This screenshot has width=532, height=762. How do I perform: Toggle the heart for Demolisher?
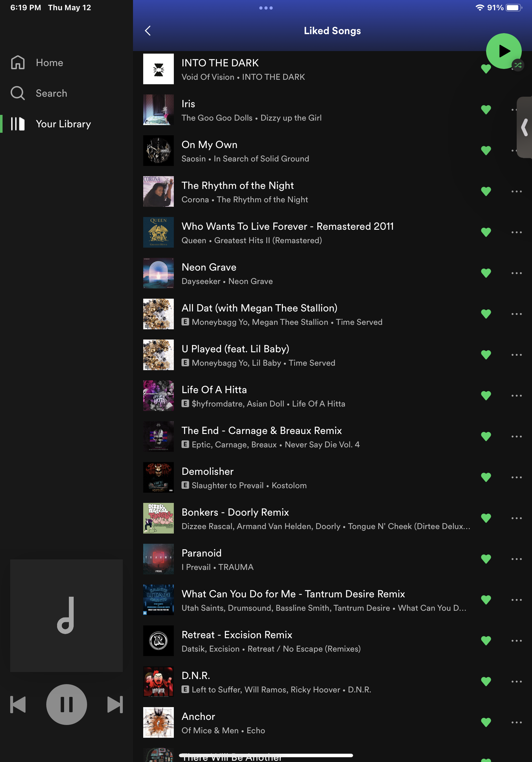485,477
